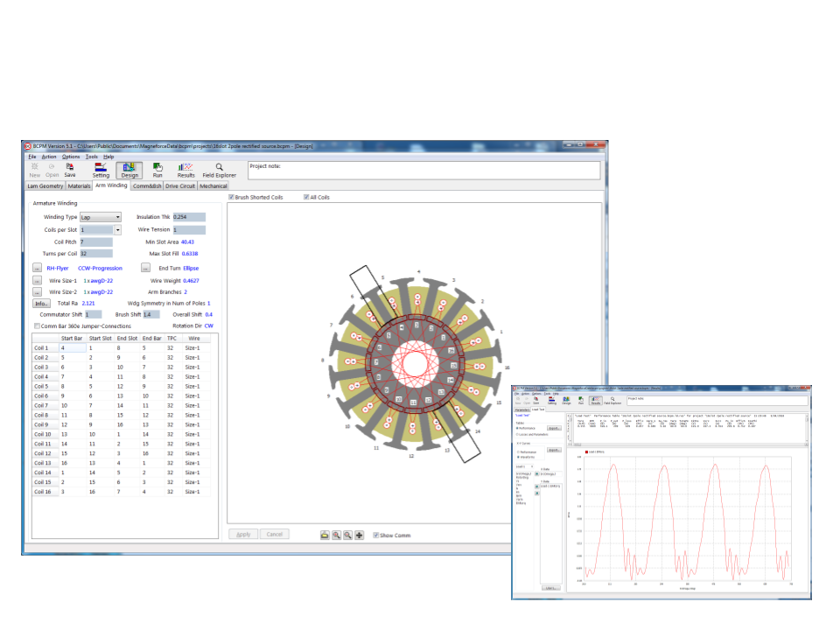Switch to Load Test tab in Results window
Screen dimensions: 840x630
coord(538,409)
